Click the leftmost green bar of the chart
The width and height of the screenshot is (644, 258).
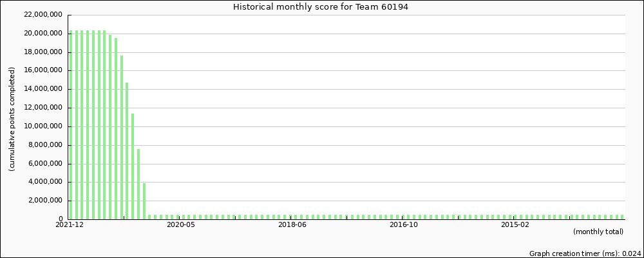pos(71,126)
